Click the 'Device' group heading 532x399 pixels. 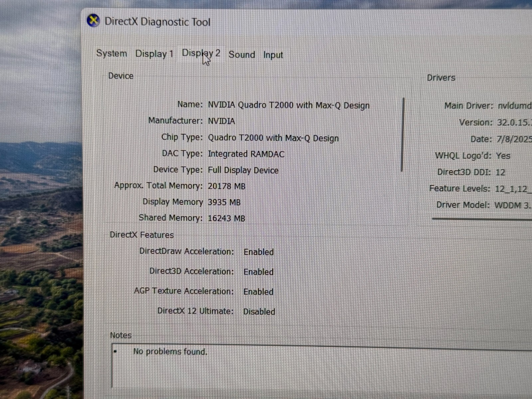point(121,76)
